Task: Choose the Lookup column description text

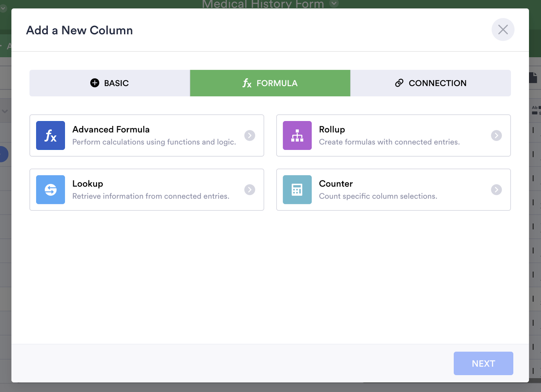Action: coord(151,196)
